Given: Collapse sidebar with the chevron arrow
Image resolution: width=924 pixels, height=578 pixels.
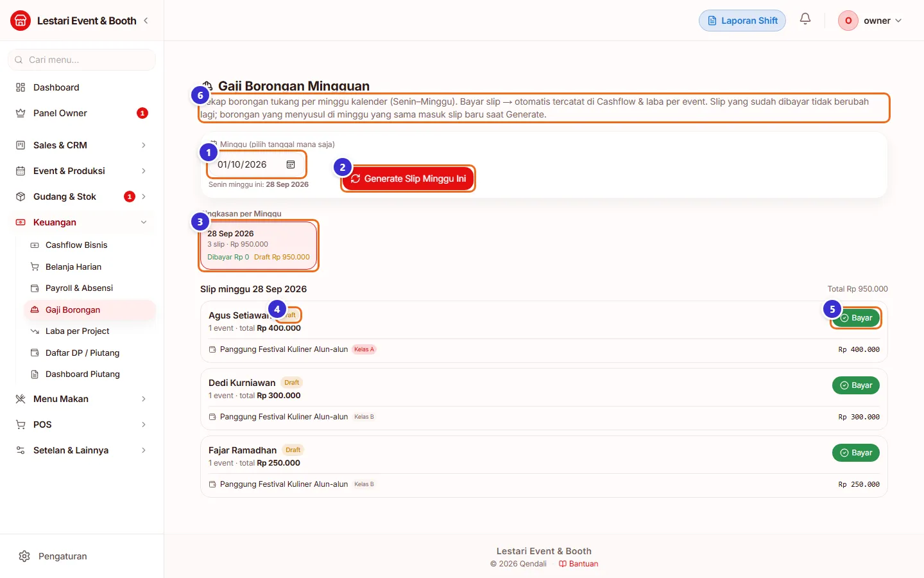Looking at the screenshot, I should (146, 21).
